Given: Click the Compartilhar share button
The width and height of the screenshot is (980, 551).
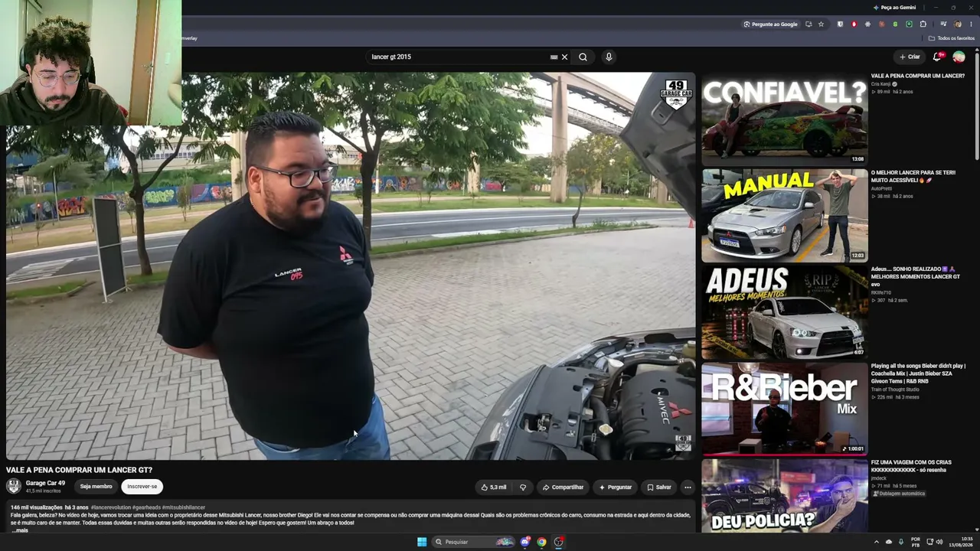Looking at the screenshot, I should point(563,487).
